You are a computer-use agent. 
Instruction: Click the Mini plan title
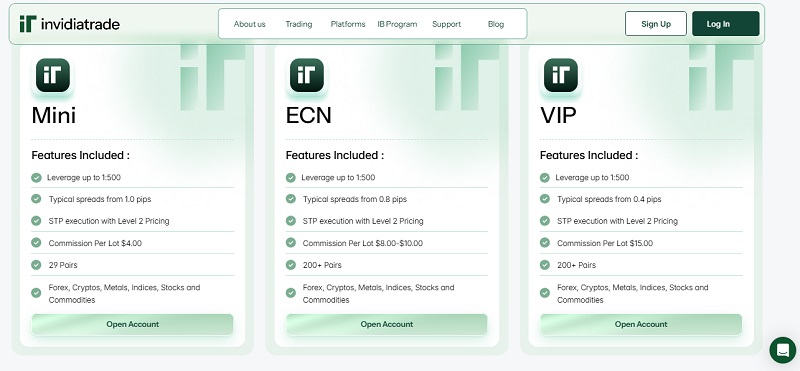point(54,115)
